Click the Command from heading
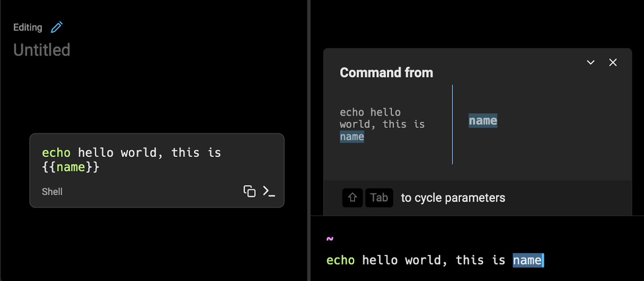The width and height of the screenshot is (644, 281). 386,73
